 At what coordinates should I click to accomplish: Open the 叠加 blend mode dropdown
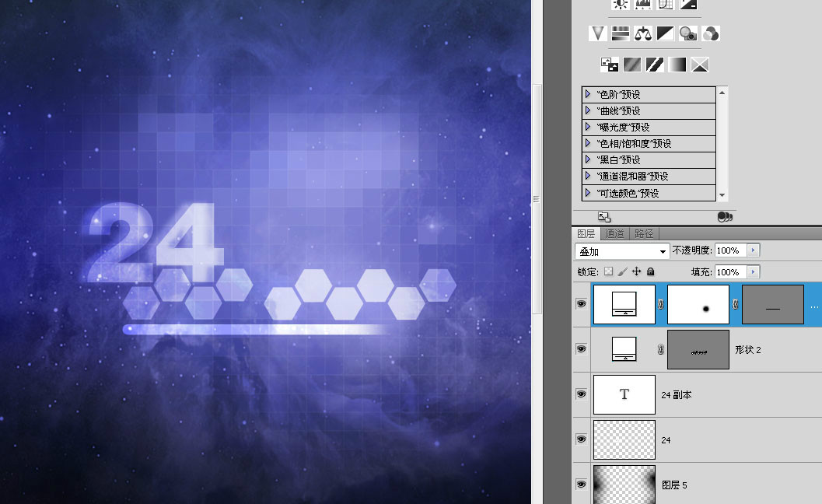(622, 251)
